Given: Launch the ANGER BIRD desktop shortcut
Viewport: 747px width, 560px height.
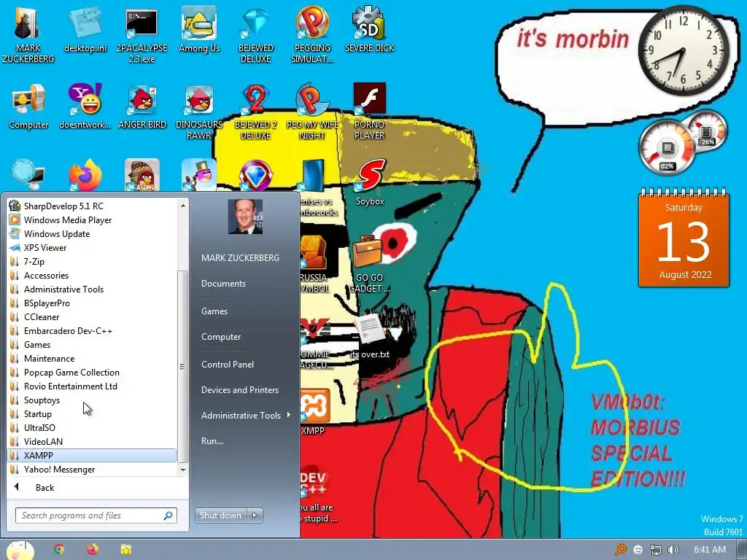Looking at the screenshot, I should point(142,106).
